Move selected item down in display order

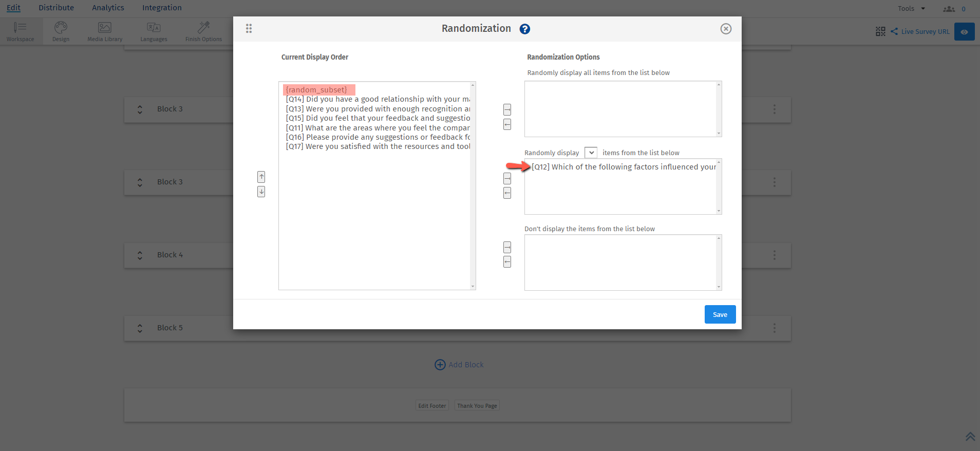pyautogui.click(x=261, y=192)
